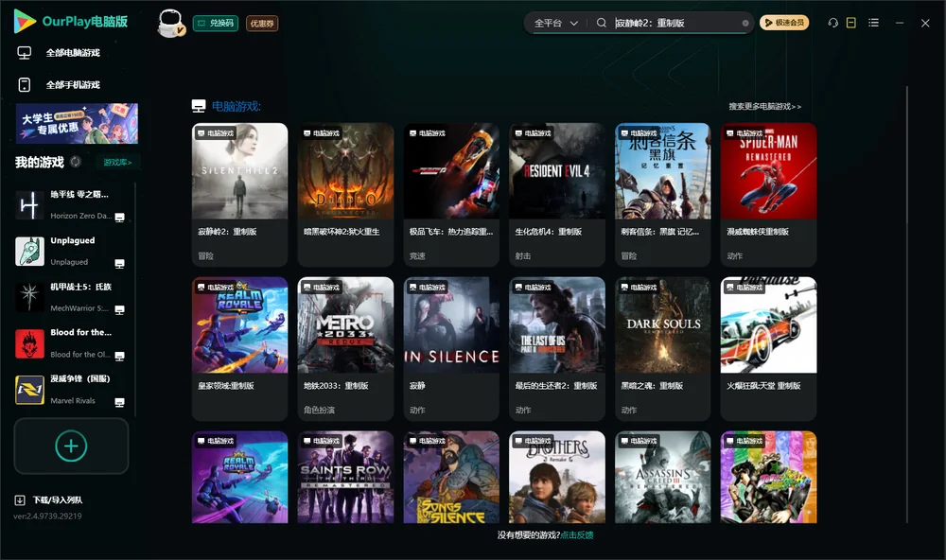The width and height of the screenshot is (946, 560).
Task: Open Horizon Zero Dawn in my games
Action: [70, 205]
